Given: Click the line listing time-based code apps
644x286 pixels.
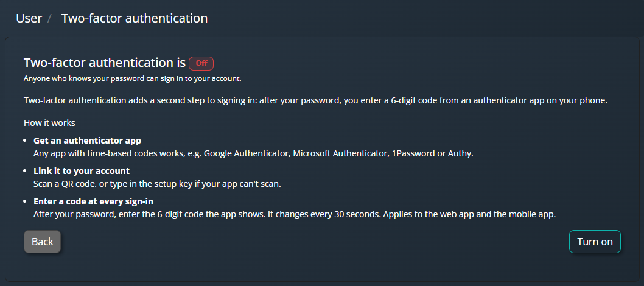Looking at the screenshot, I should 253,154.
